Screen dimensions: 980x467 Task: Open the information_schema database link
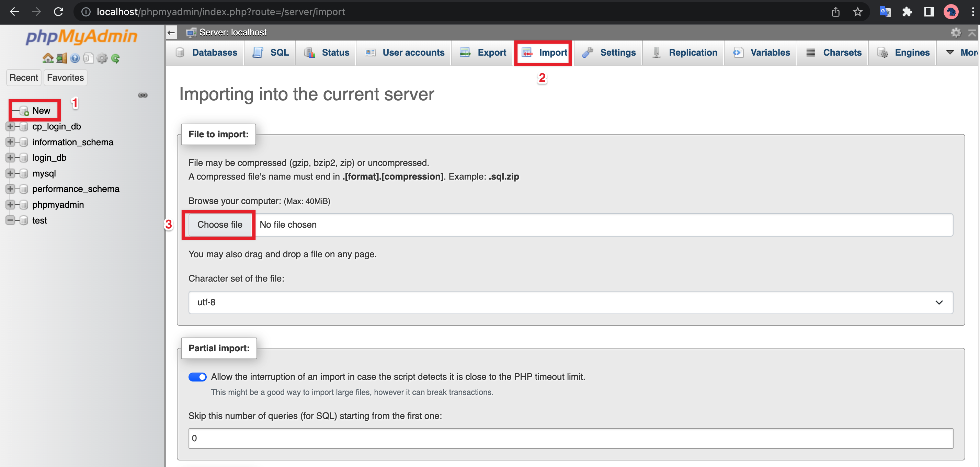[73, 142]
